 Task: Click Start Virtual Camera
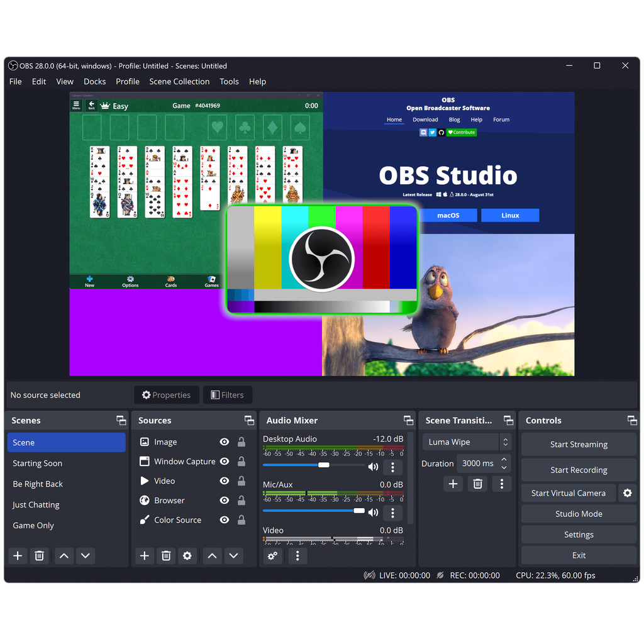pyautogui.click(x=569, y=493)
